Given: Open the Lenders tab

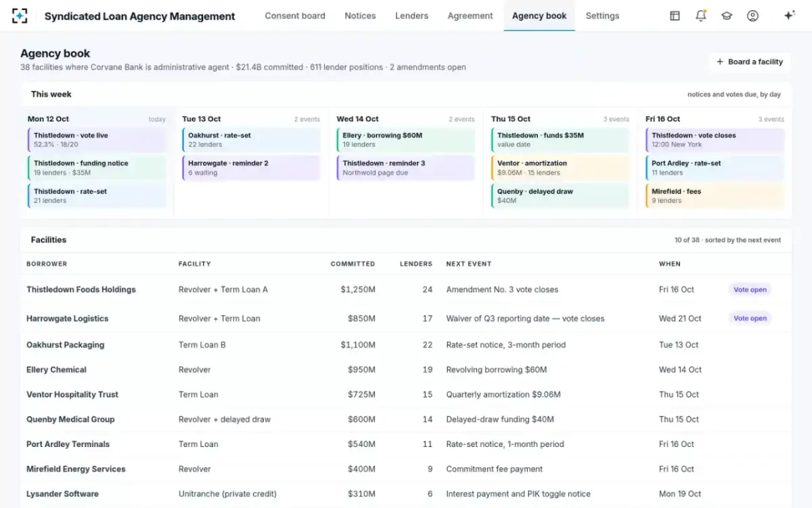Looking at the screenshot, I should 411,16.
